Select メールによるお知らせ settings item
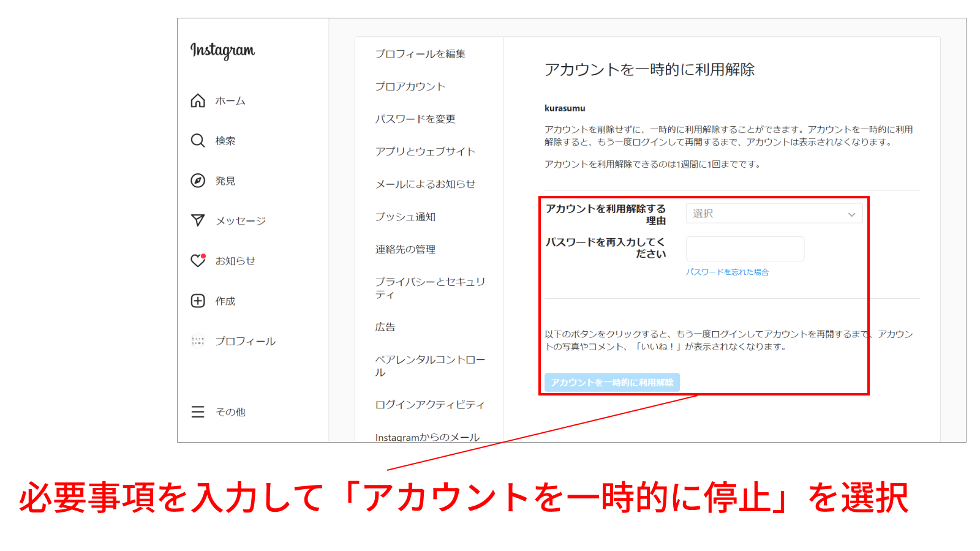This screenshot has width=980, height=551. [426, 184]
